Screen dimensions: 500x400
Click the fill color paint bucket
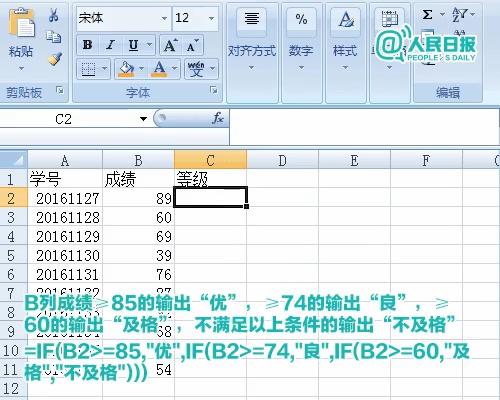pyautogui.click(x=126, y=69)
